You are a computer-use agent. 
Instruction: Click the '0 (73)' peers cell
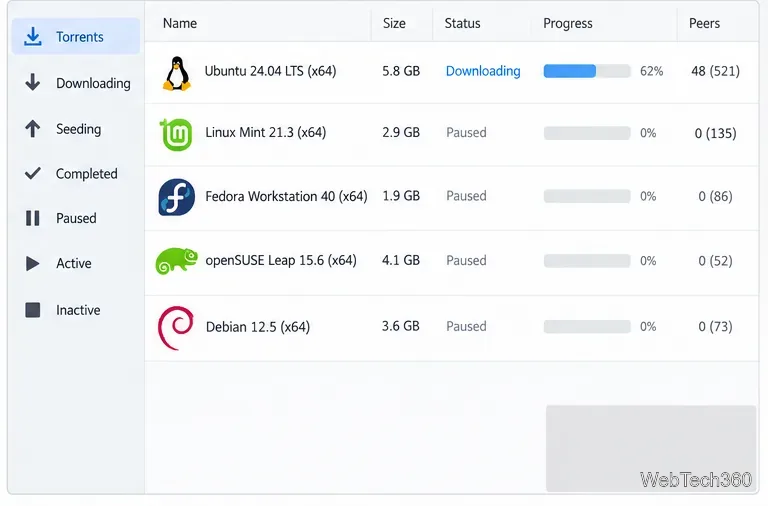716,327
